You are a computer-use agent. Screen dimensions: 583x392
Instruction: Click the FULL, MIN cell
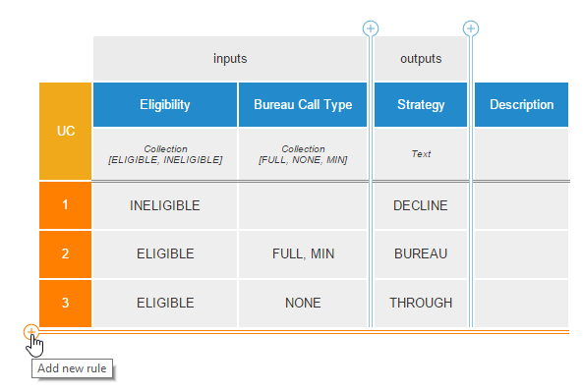click(x=303, y=254)
